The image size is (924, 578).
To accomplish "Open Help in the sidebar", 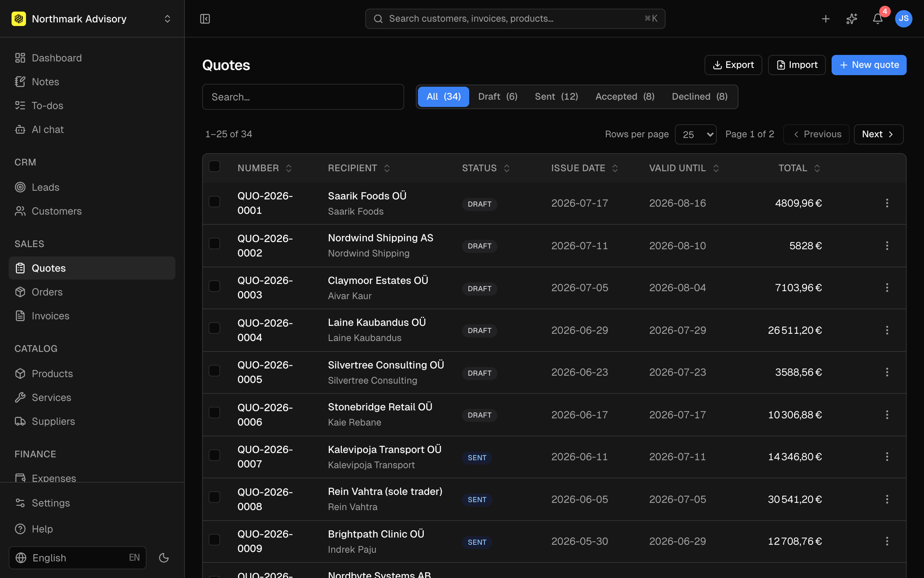I will point(92,529).
